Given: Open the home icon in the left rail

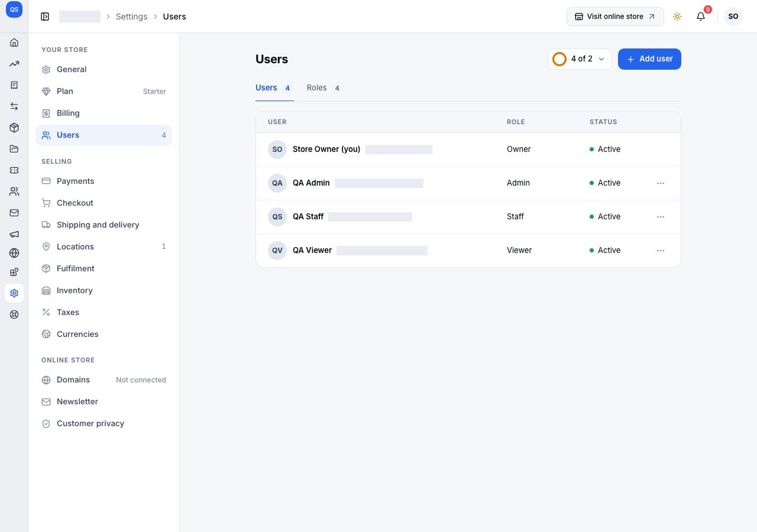Looking at the screenshot, I should coord(14,43).
